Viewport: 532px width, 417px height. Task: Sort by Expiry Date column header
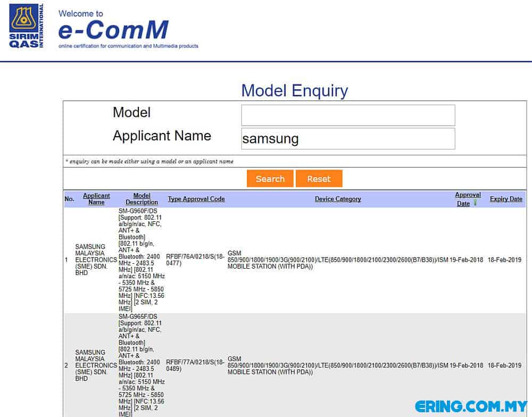(x=506, y=199)
